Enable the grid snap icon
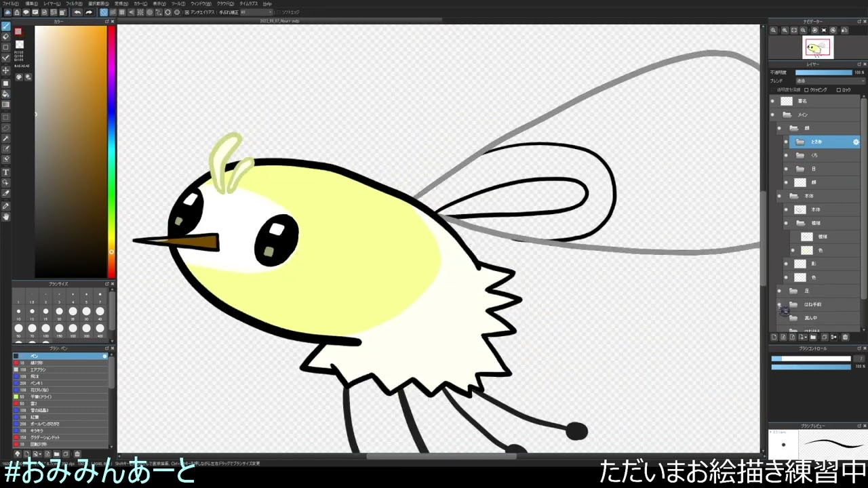868x488 pixels. coord(122,12)
